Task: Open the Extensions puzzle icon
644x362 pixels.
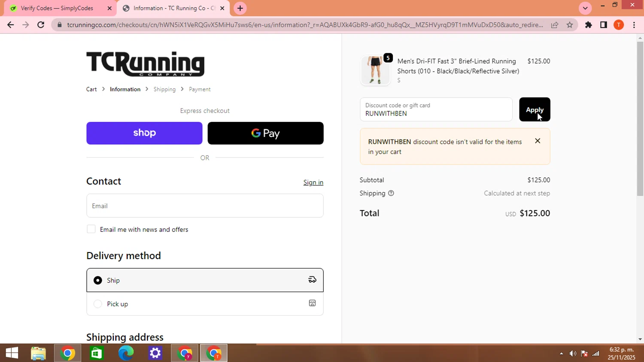Action: (x=589, y=25)
